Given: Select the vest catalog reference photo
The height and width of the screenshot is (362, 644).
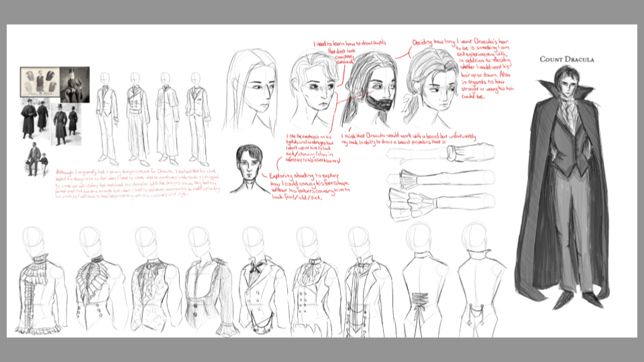Looking at the screenshot, I should click(40, 82).
